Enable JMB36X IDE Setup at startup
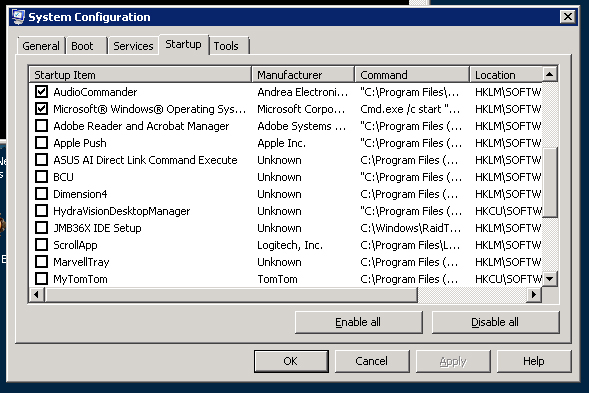The width and height of the screenshot is (589, 393). (41, 228)
